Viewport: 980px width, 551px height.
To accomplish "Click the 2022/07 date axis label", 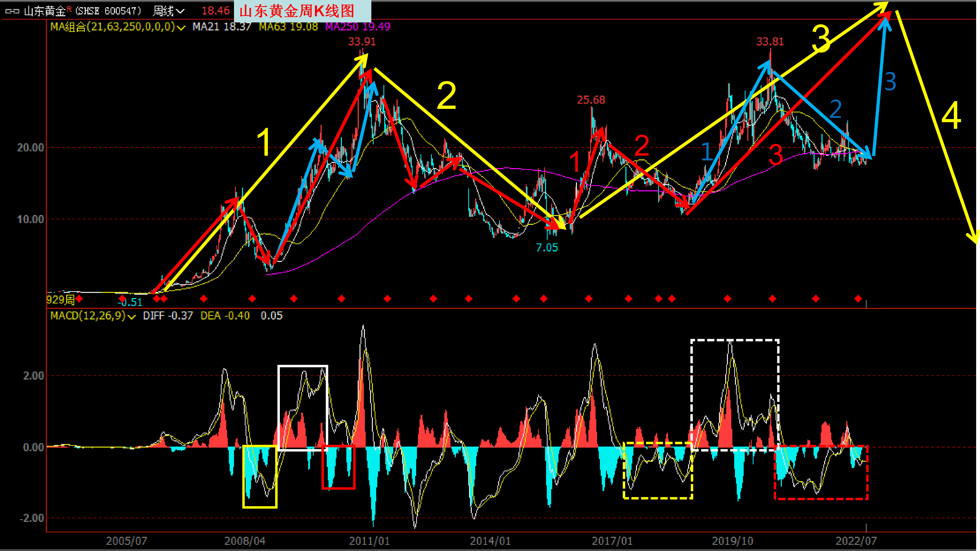I will pyautogui.click(x=856, y=541).
